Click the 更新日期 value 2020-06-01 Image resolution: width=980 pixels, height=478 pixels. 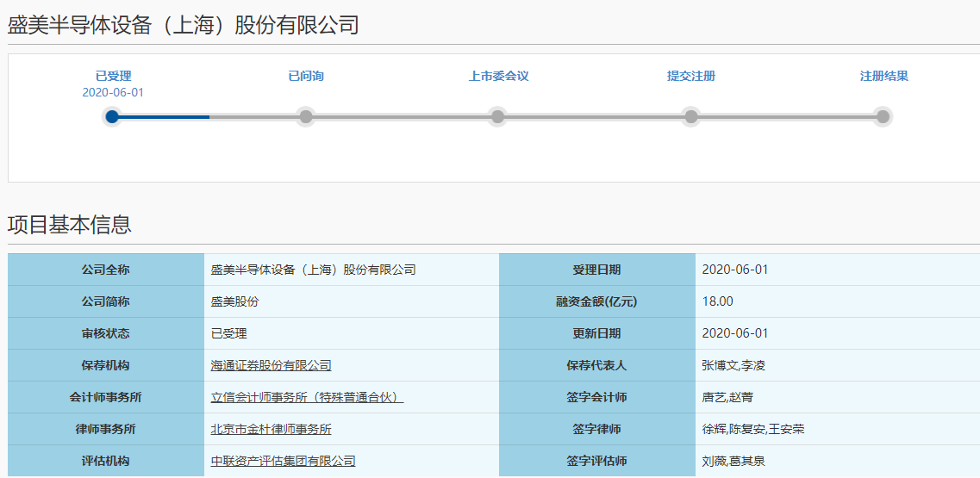click(x=735, y=333)
